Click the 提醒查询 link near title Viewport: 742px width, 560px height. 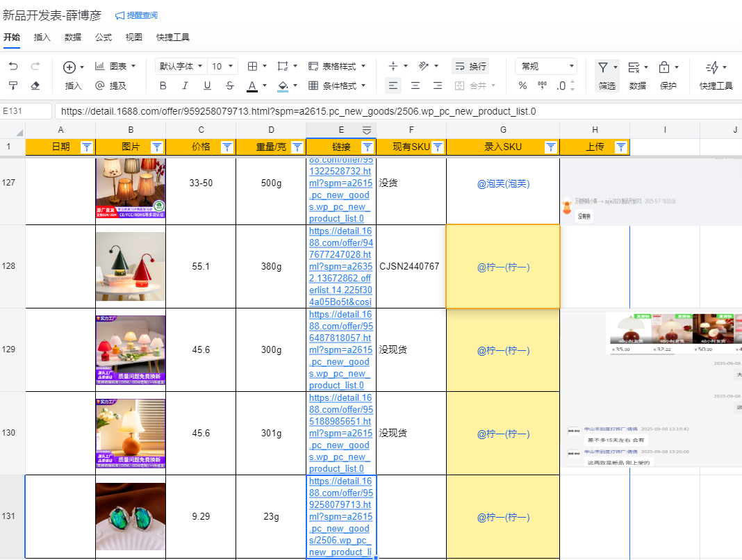[x=136, y=15]
